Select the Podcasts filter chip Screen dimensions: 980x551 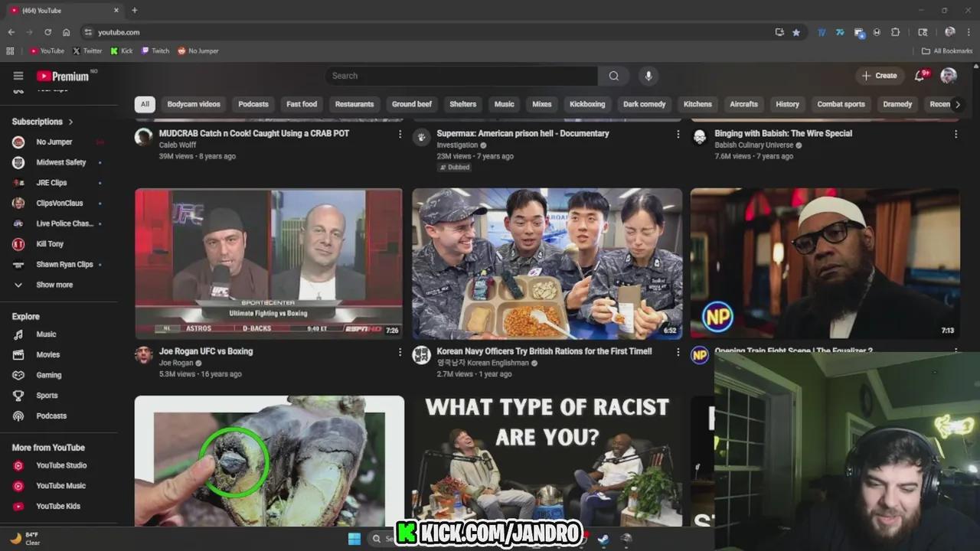point(253,104)
